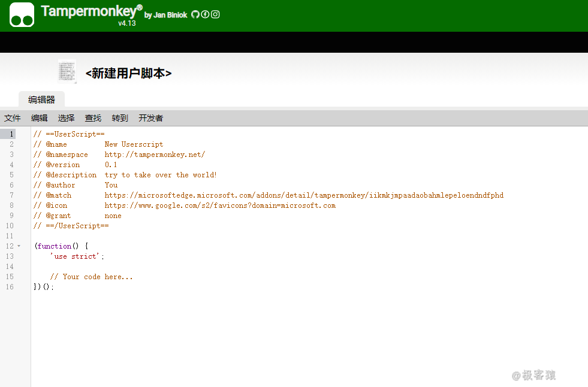This screenshot has height=387, width=588.
Task: Open the 查找 menu
Action: coord(93,119)
